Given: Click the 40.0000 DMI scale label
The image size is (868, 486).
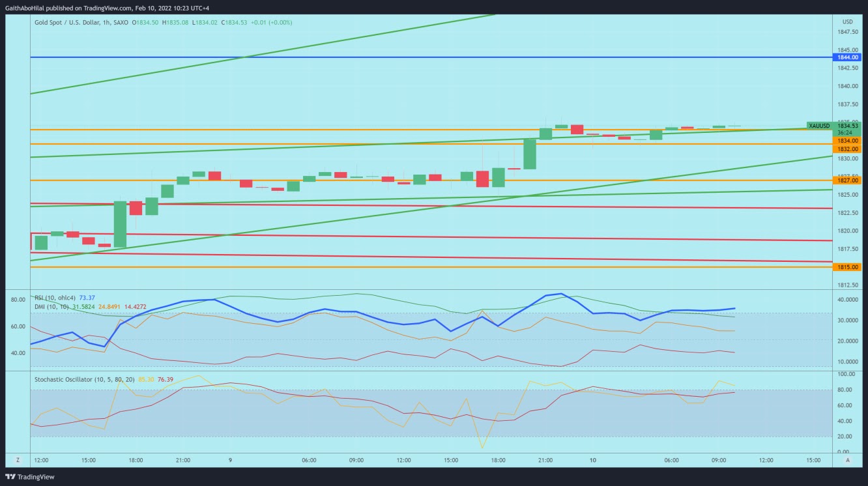Looking at the screenshot, I should [847, 300].
